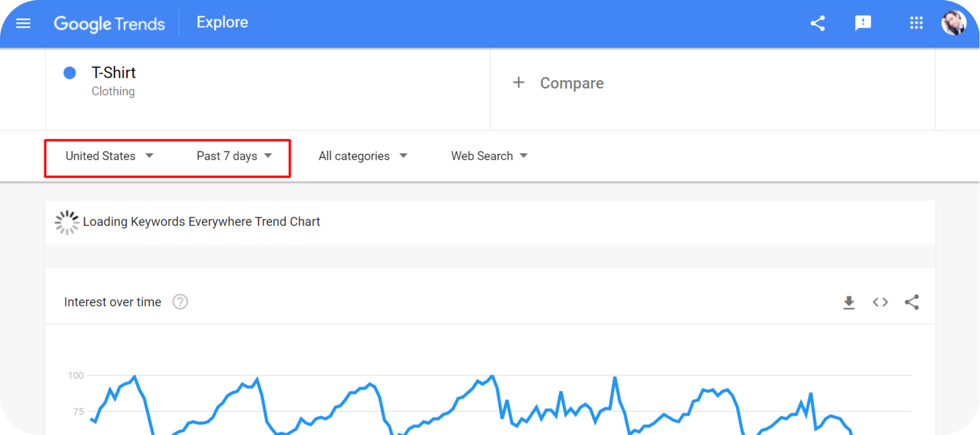Image resolution: width=980 pixels, height=435 pixels.
Task: Click the Google Trends logo
Action: click(x=109, y=23)
